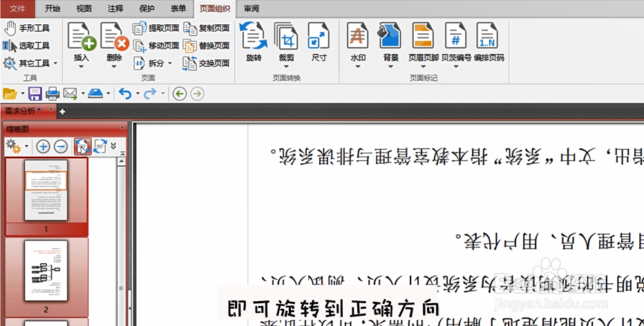Screen dimensions: 644x326
Task: Switch to the Organize Pages (页面组织) tab
Action: (x=214, y=8)
